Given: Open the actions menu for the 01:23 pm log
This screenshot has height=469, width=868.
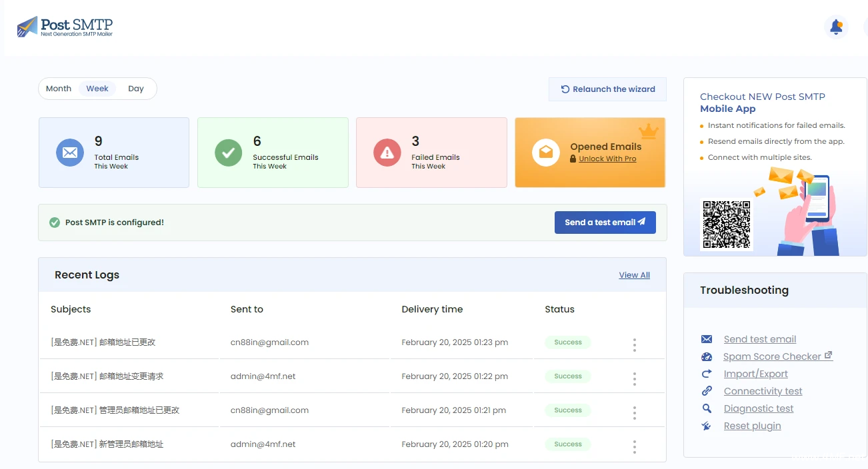Looking at the screenshot, I should [x=634, y=344].
